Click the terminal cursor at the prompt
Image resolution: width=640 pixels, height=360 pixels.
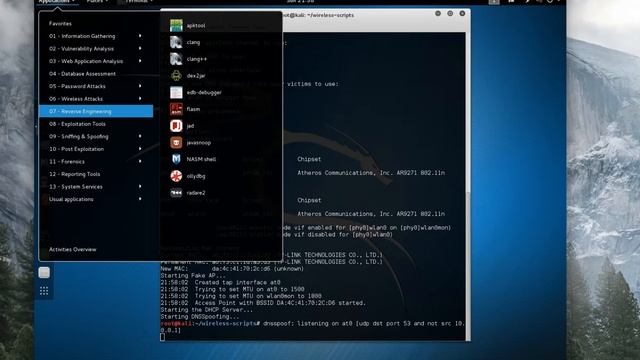click(x=162, y=337)
